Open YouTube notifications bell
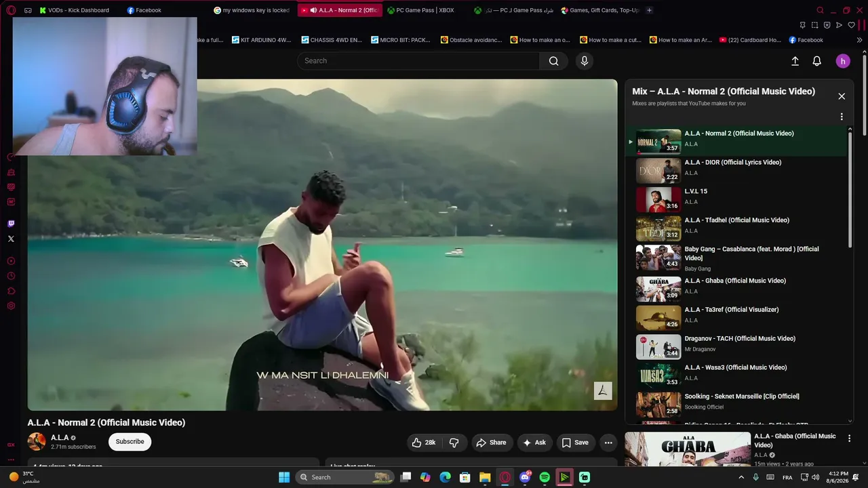The height and width of the screenshot is (488, 868). pos(817,61)
